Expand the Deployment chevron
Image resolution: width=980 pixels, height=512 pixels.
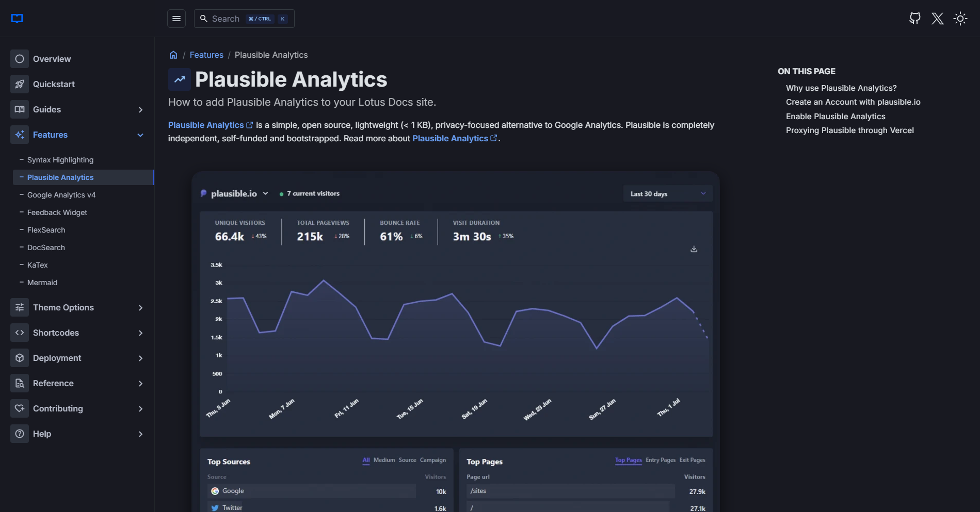coord(140,358)
